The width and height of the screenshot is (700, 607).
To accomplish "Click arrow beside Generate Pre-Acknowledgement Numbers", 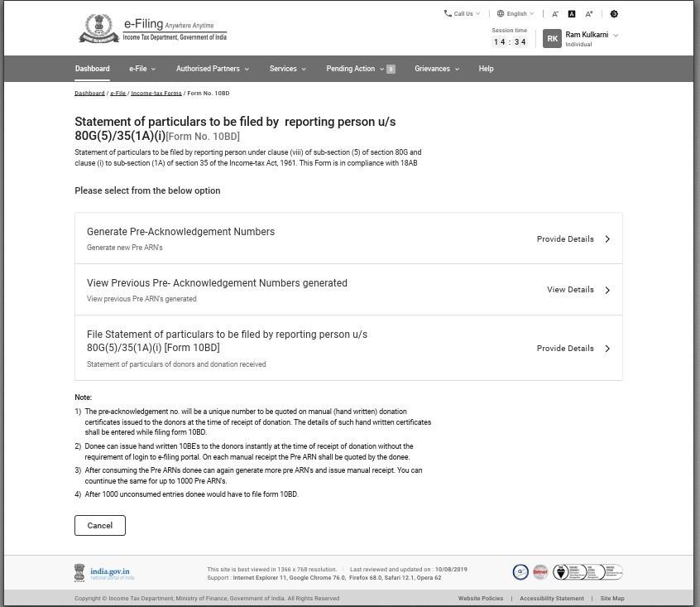I will (x=607, y=239).
